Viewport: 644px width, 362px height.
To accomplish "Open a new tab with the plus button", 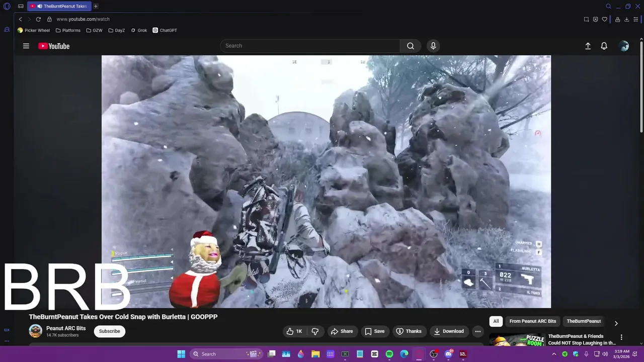I will [x=96, y=7].
